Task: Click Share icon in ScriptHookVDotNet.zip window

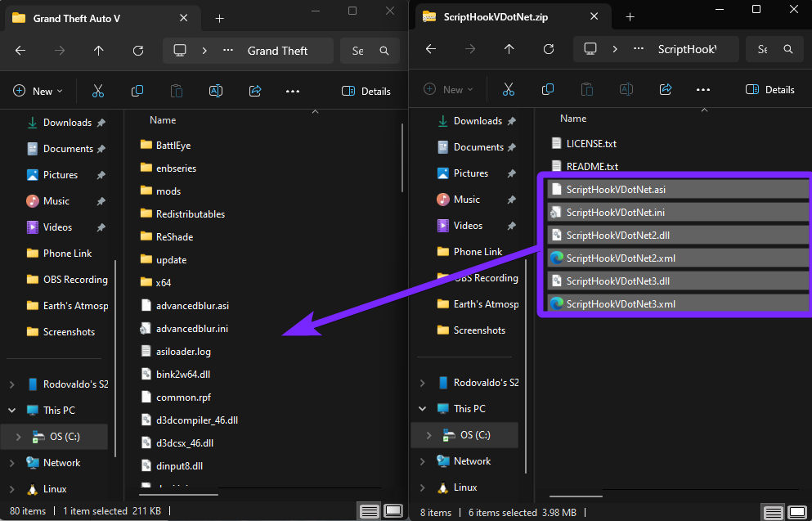Action: (x=666, y=90)
